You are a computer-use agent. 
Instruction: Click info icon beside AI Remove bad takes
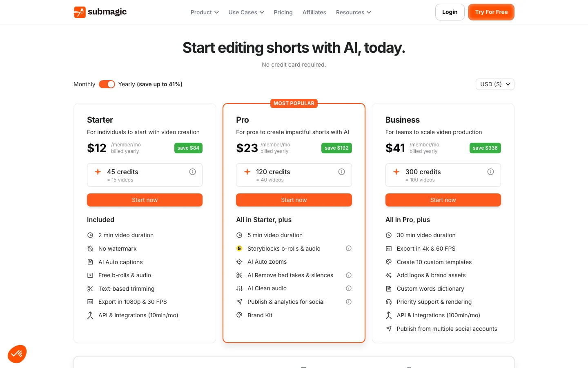pyautogui.click(x=349, y=275)
